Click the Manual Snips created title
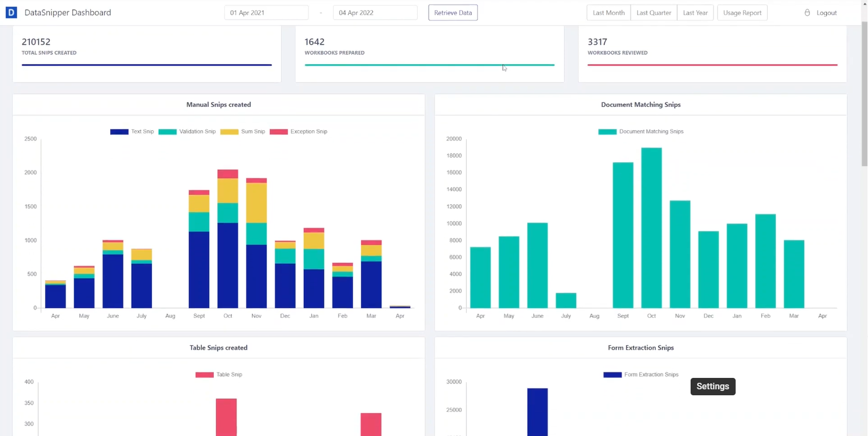The width and height of the screenshot is (868, 436). (219, 105)
